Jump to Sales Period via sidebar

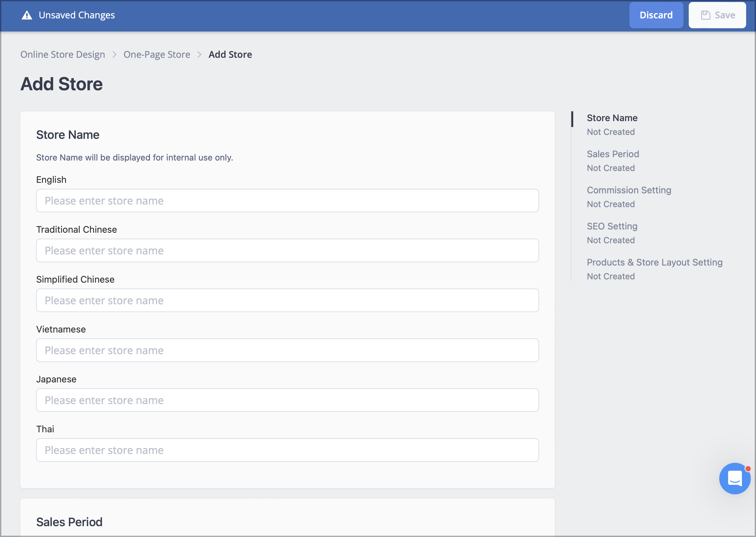pyautogui.click(x=613, y=154)
